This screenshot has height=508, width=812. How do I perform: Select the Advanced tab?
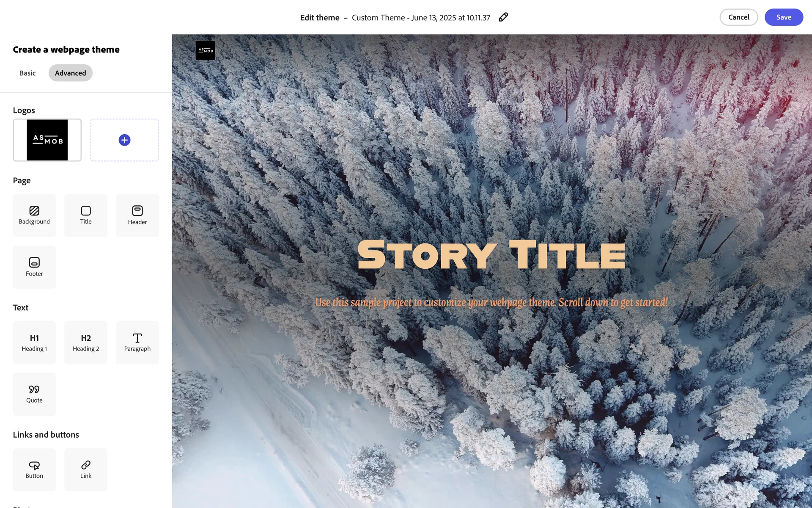tap(70, 73)
